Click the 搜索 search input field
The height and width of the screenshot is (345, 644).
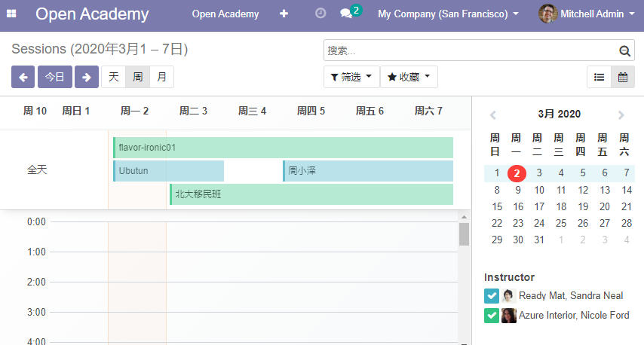pos(471,50)
